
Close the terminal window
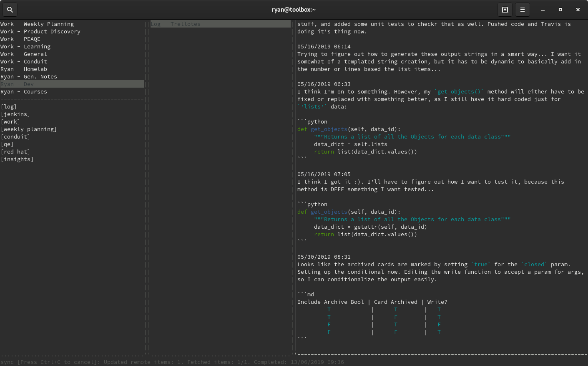click(578, 10)
